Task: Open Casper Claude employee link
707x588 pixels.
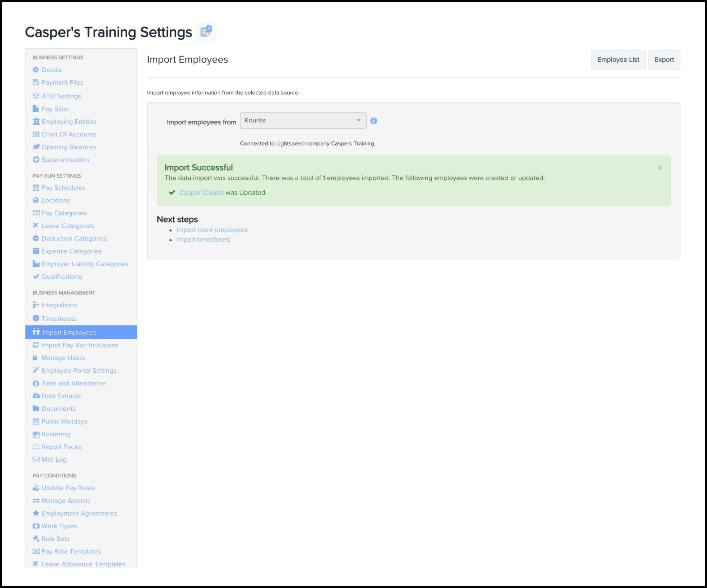Action: coord(201,192)
